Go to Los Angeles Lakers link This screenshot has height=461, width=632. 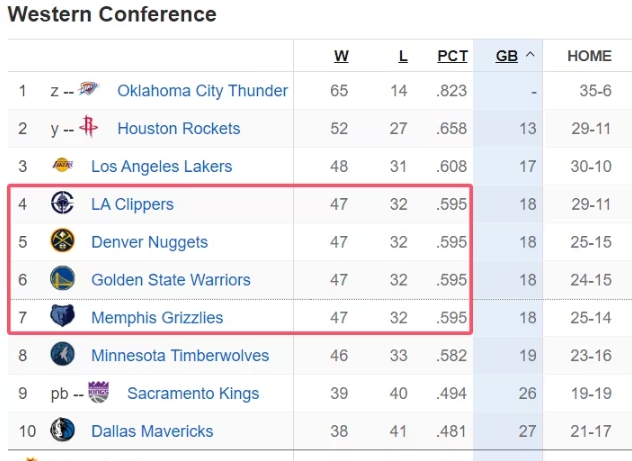point(161,166)
